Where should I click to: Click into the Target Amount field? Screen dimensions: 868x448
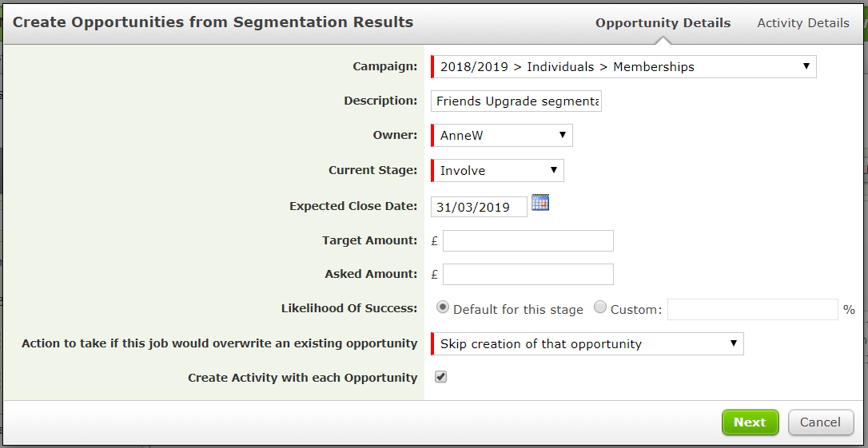coord(528,240)
